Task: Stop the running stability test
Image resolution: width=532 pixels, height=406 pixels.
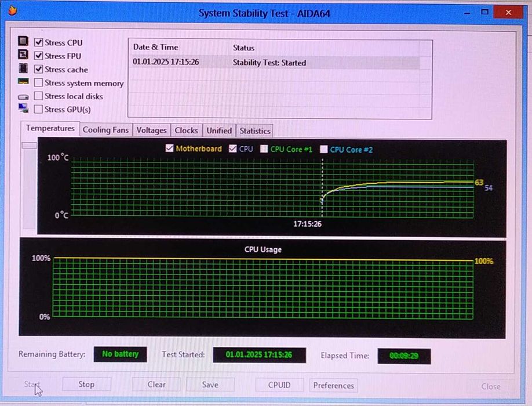Action: tap(86, 385)
